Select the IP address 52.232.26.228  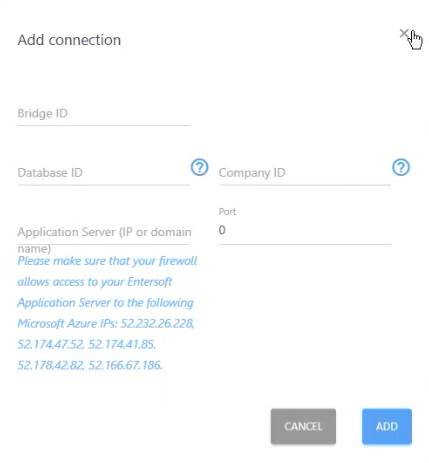coord(157,324)
